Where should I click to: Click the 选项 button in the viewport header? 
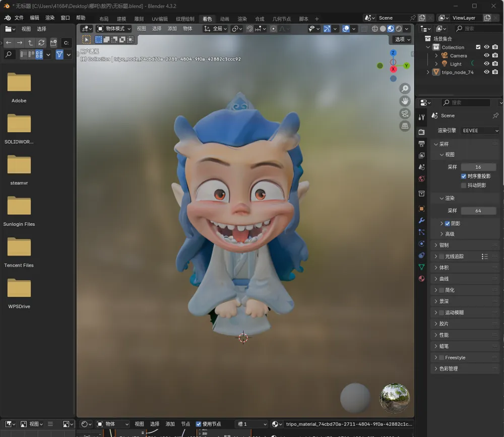pyautogui.click(x=401, y=39)
